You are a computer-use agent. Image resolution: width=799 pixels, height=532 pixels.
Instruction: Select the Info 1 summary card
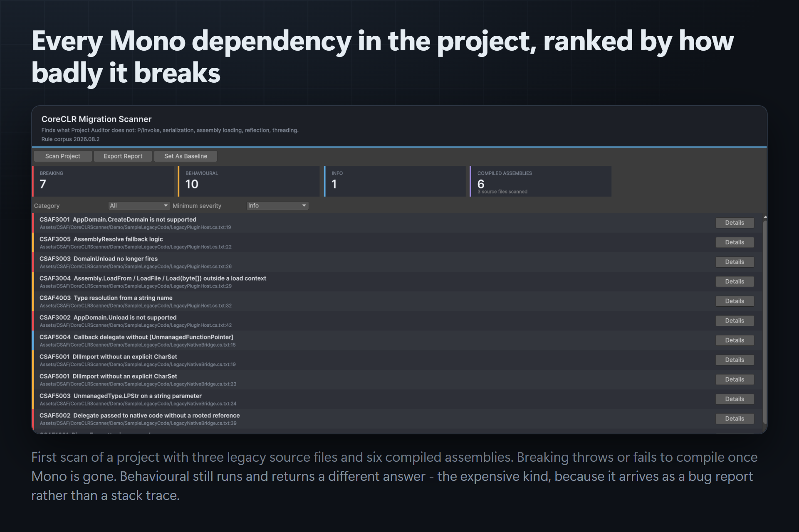[x=395, y=181]
